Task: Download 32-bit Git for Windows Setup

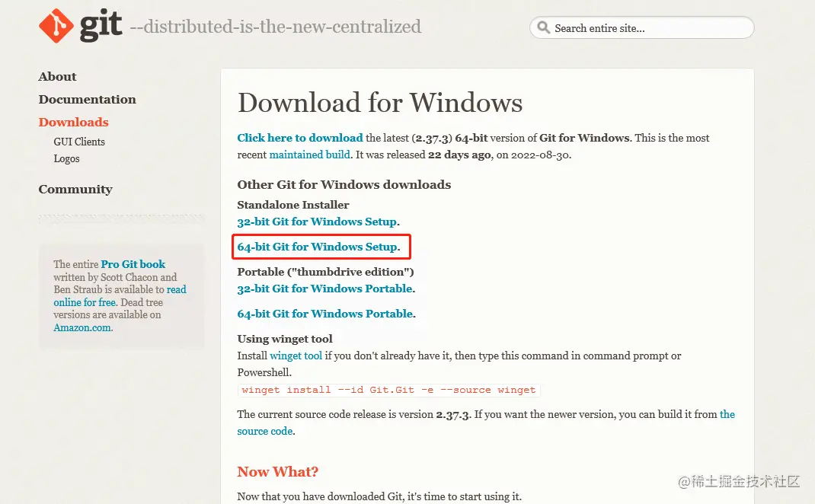Action: click(317, 222)
